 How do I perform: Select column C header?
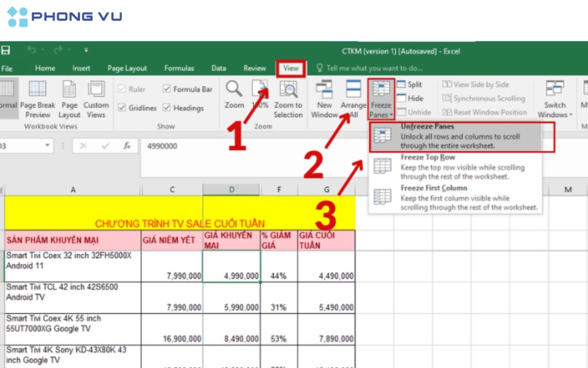(x=172, y=190)
